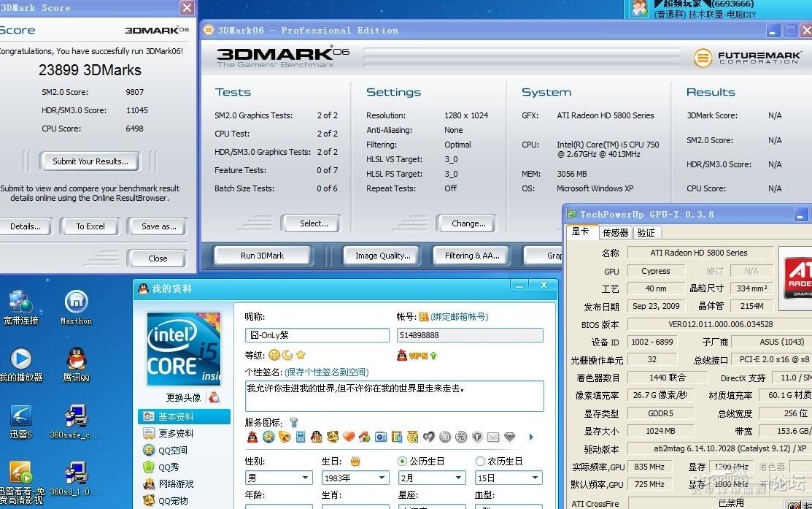Switch to the 验证 tab in GPU-Z
The image size is (812, 509).
pyautogui.click(x=646, y=233)
